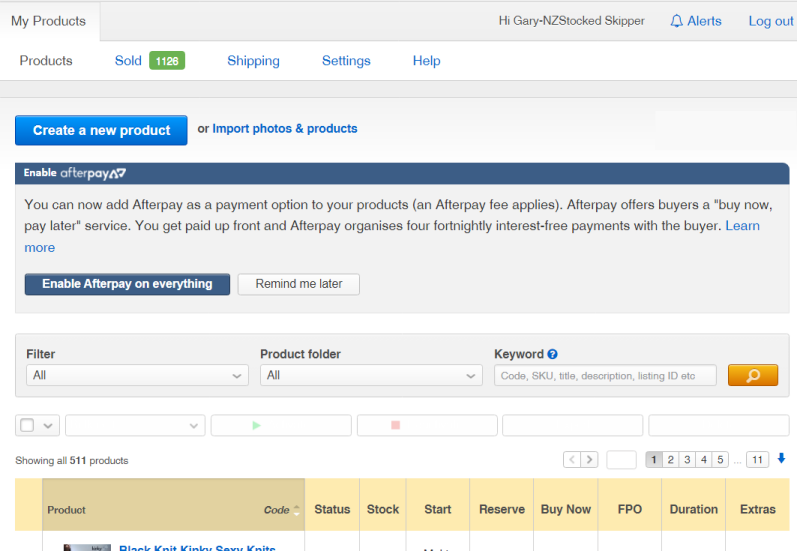This screenshot has height=551, width=797.
Task: Switch to the Shipping tab
Action: tap(253, 61)
